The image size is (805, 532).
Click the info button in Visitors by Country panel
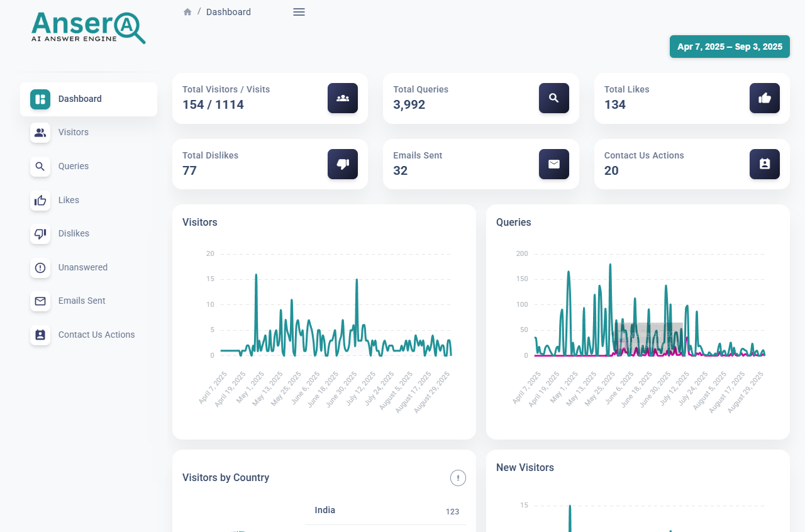[458, 478]
